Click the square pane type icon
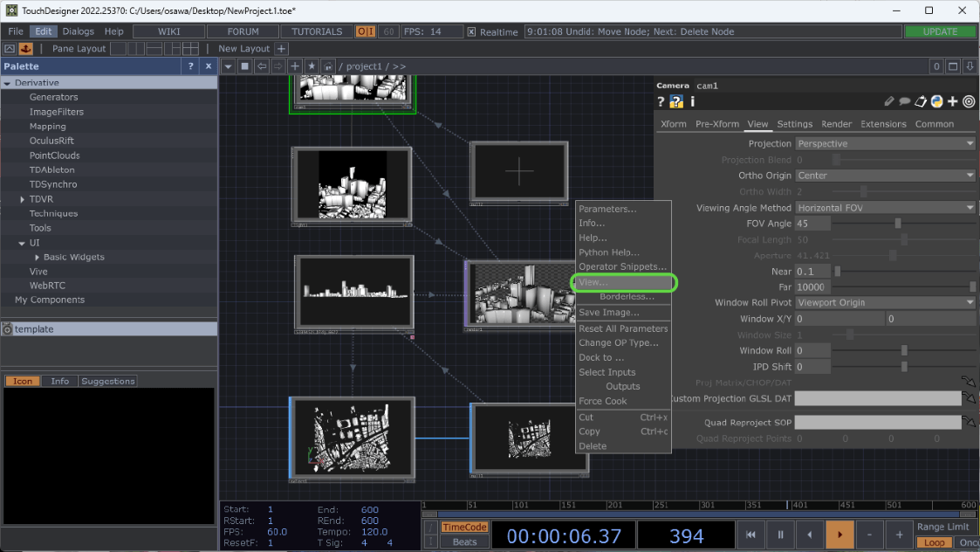The height and width of the screenshot is (552, 980). [x=245, y=66]
